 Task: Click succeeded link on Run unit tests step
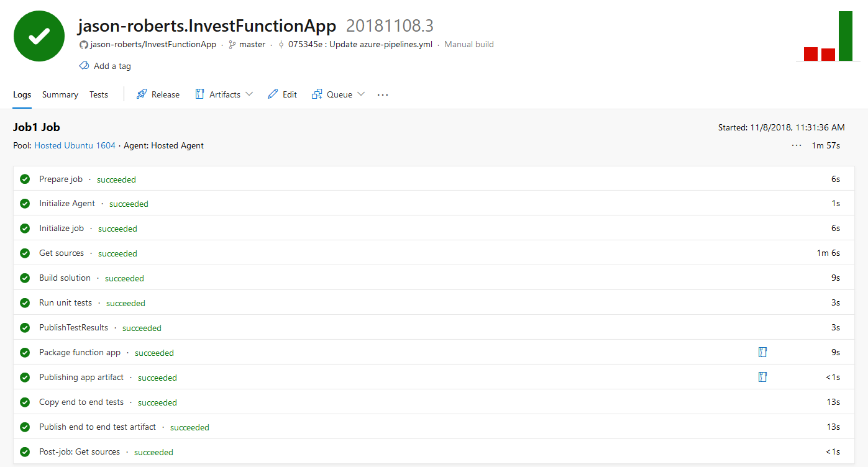(x=126, y=302)
